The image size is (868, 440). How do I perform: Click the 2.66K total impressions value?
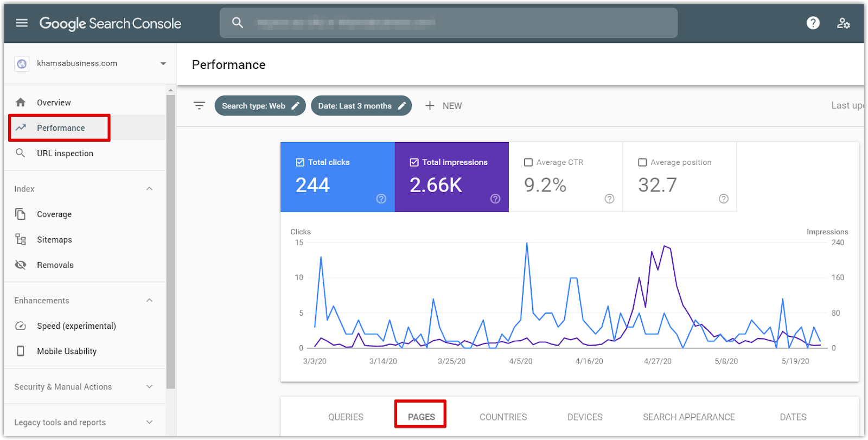pyautogui.click(x=436, y=185)
